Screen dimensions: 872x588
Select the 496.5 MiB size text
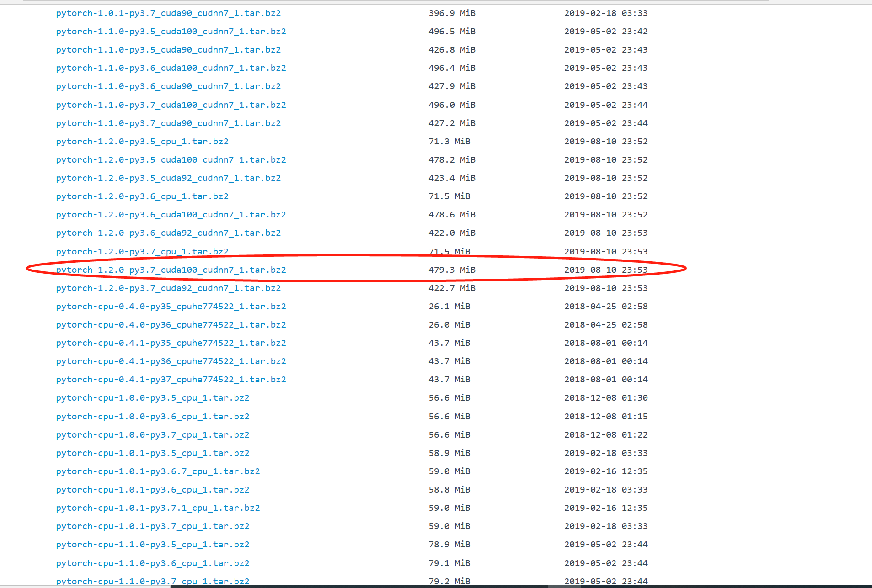(452, 32)
